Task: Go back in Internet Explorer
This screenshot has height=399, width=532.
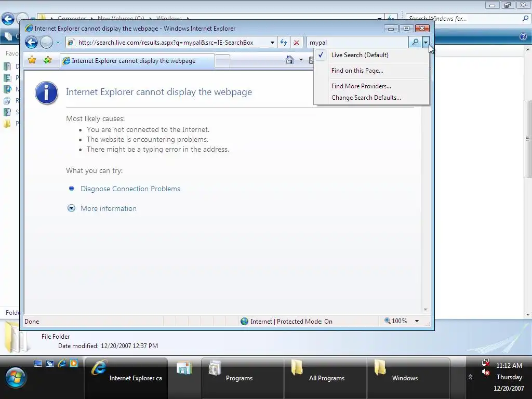Action: tap(31, 43)
